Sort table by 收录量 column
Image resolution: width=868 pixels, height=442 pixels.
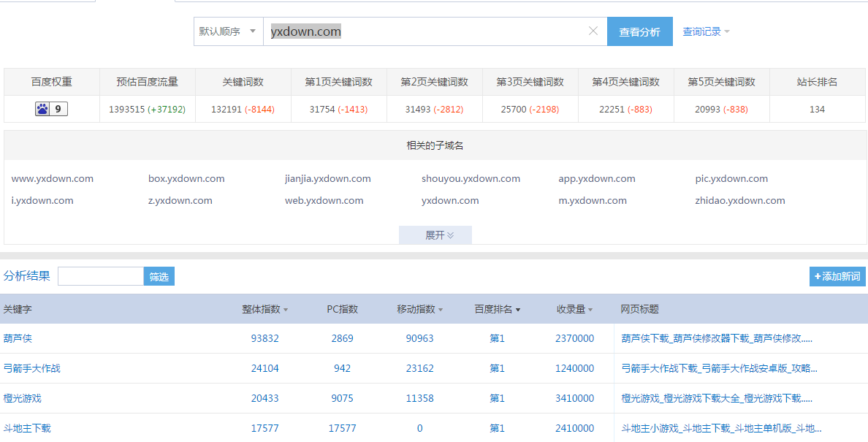coord(574,309)
